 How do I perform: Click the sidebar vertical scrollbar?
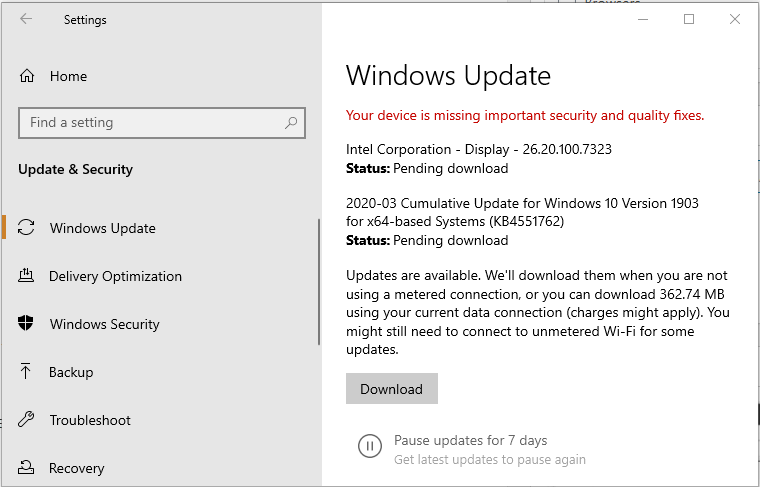[x=318, y=282]
